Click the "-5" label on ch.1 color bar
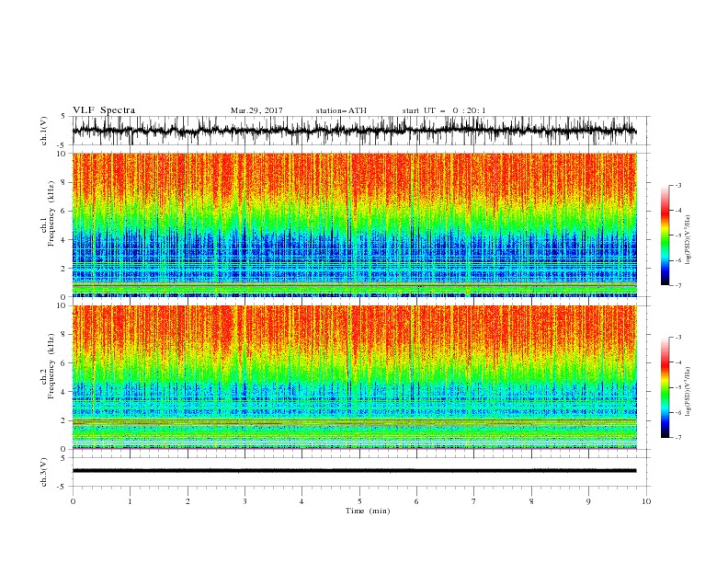The image size is (728, 563). (x=678, y=236)
